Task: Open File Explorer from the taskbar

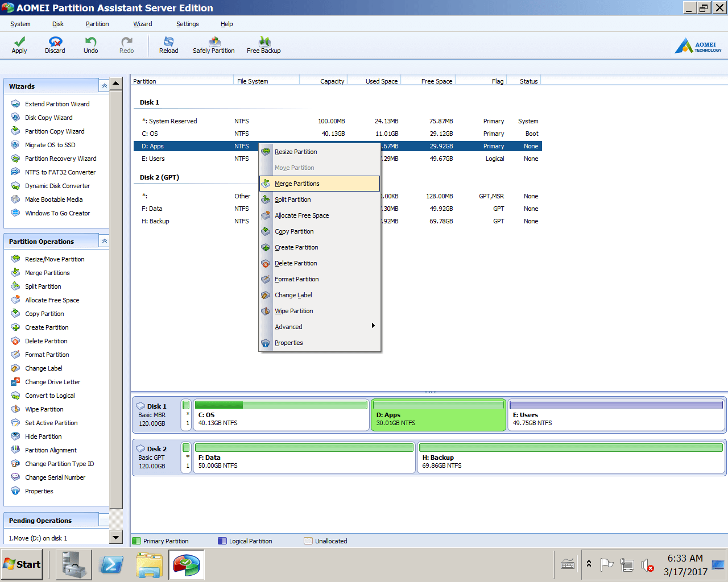Action: 149,565
